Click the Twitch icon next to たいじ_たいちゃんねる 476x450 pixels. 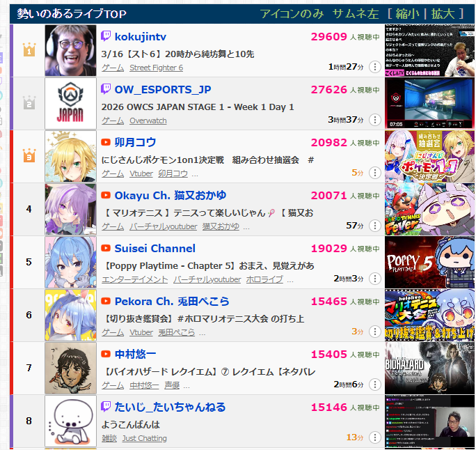click(x=106, y=407)
